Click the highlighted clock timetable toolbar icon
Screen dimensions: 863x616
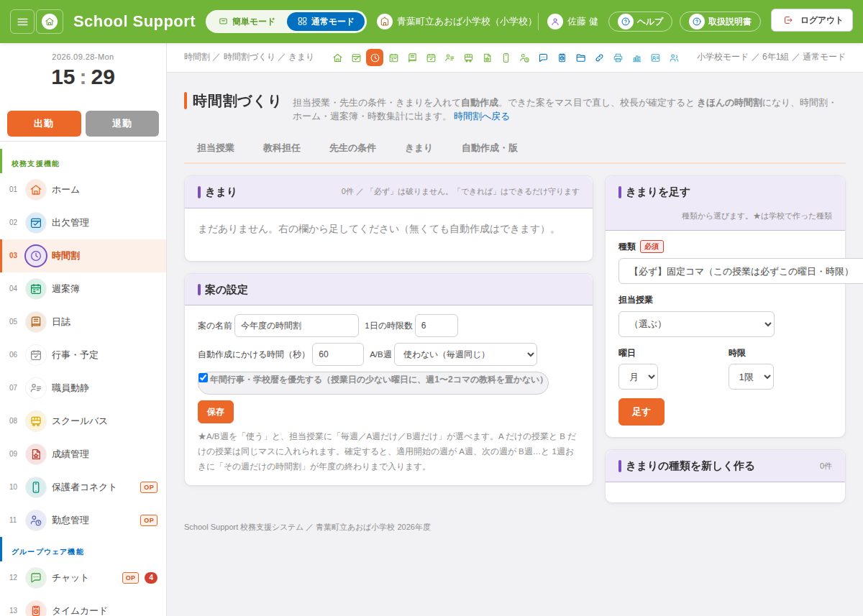pyautogui.click(x=375, y=58)
